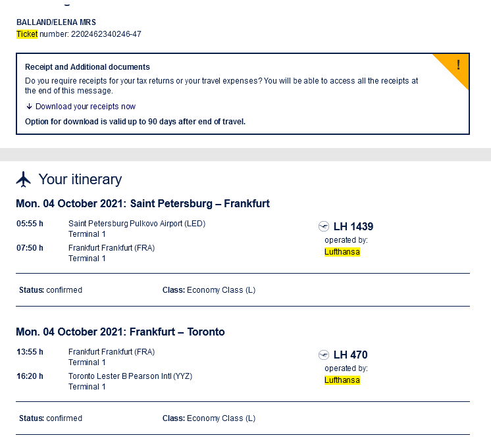The image size is (491, 448).
Task: Click Toronto Lester B Pearson Intl (YYZ)
Action: 130,376
